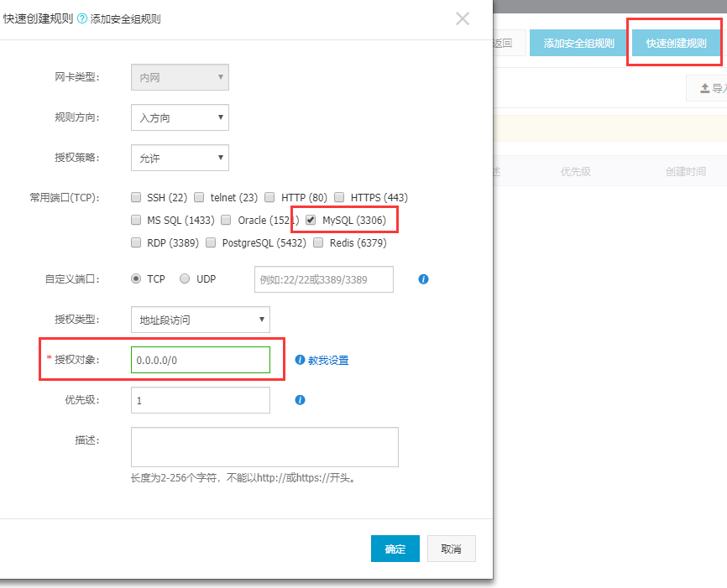Select the TCP radio button

(x=136, y=279)
